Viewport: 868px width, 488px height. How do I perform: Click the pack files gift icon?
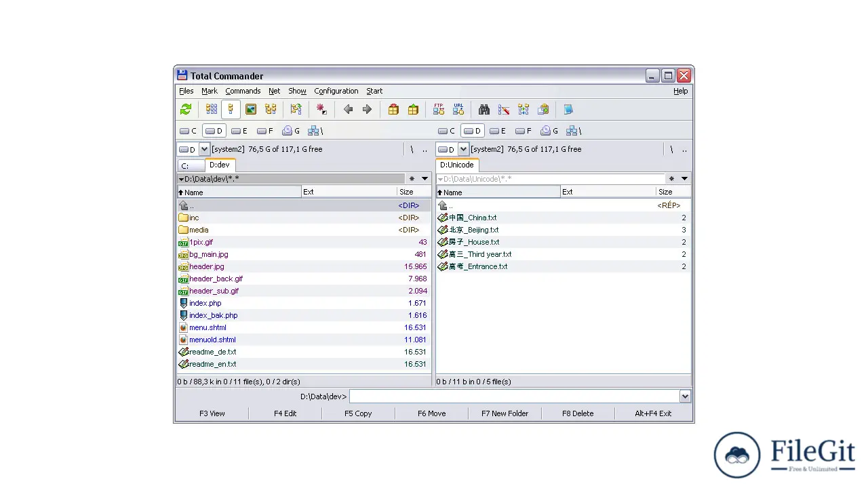tap(393, 109)
